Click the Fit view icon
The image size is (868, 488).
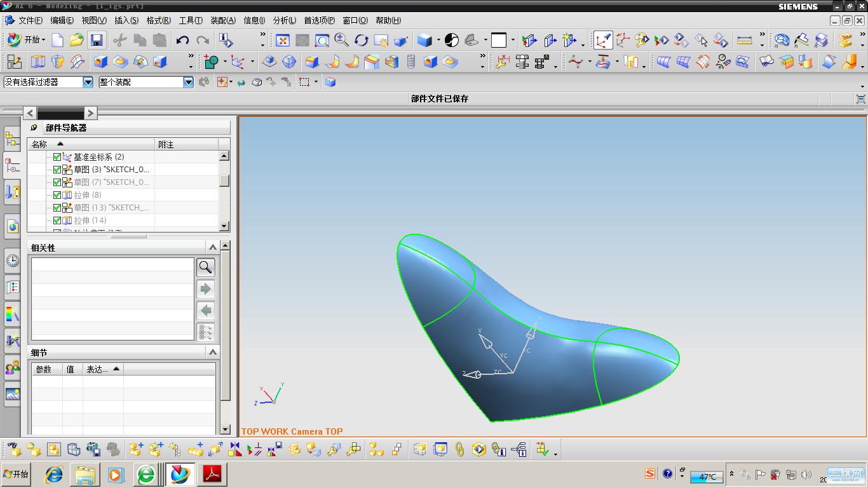point(283,40)
